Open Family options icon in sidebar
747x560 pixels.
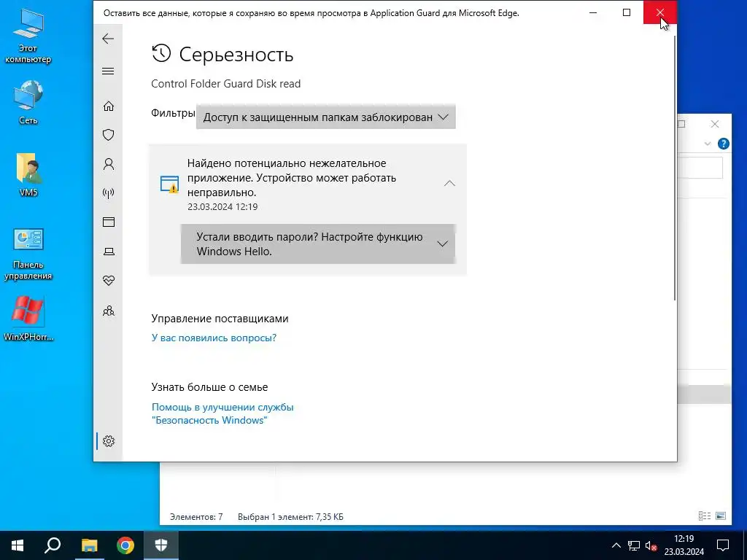click(x=109, y=311)
